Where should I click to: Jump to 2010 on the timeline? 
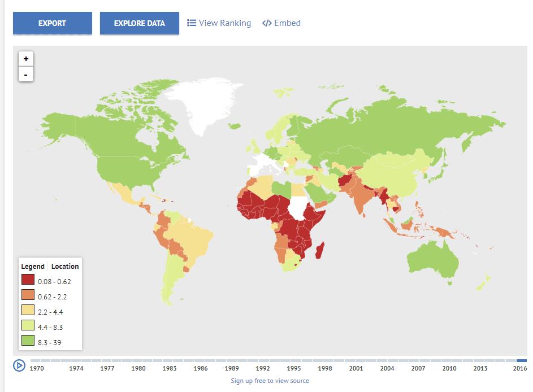pos(449,368)
